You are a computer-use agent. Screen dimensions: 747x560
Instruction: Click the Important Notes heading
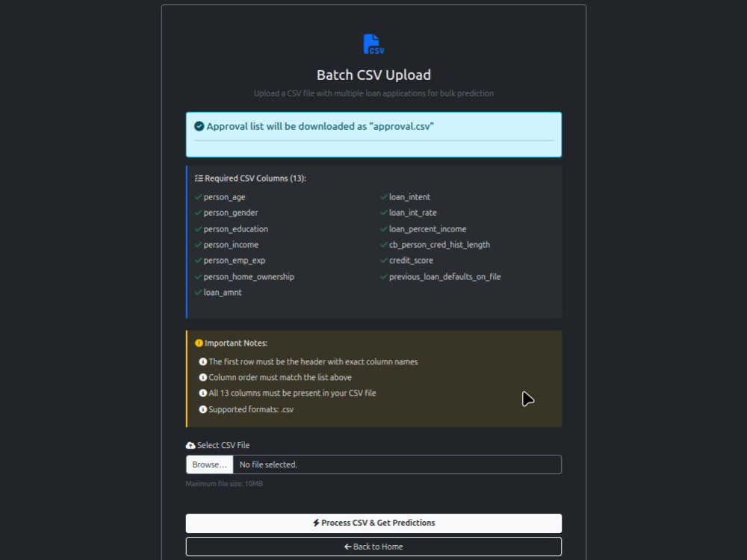coord(236,343)
